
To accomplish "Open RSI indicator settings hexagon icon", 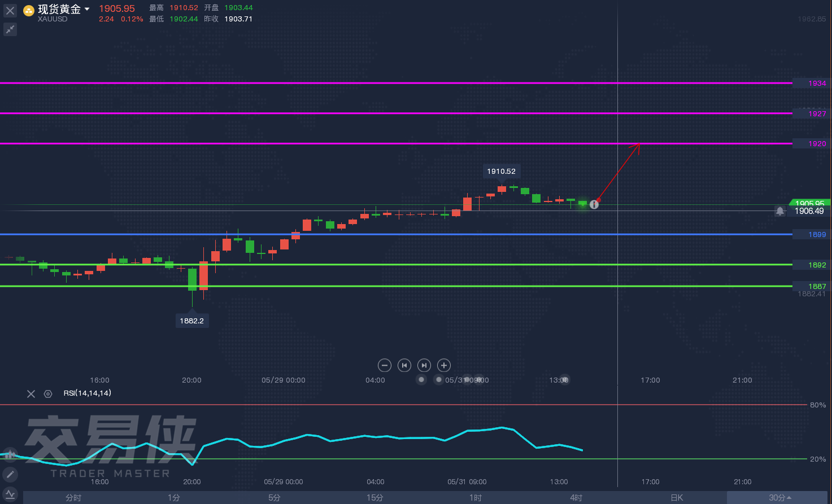I will [x=48, y=394].
